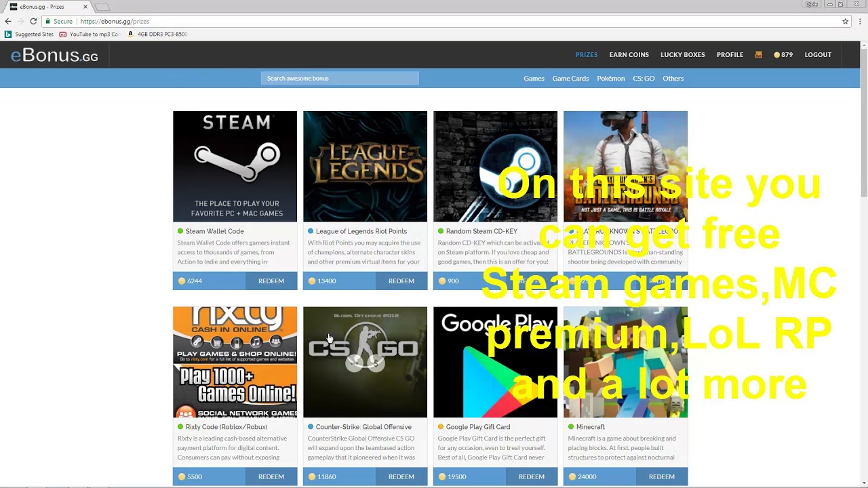Click the Secure padlock icon
This screenshot has height=488, width=868.
pos(48,21)
